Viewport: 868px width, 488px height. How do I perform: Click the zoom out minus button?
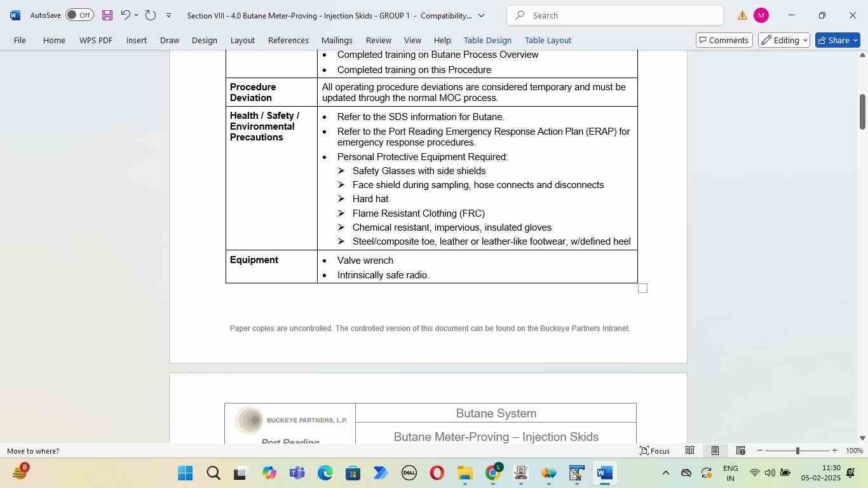(759, 451)
